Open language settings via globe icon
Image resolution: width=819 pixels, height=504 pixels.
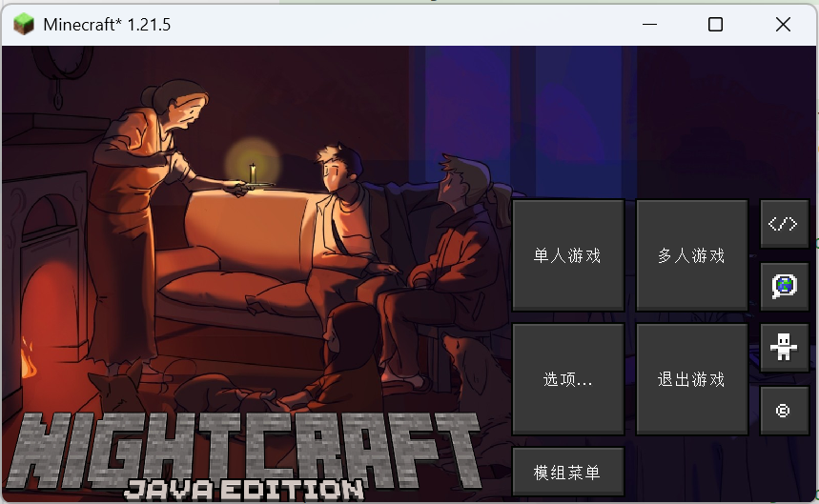784,286
